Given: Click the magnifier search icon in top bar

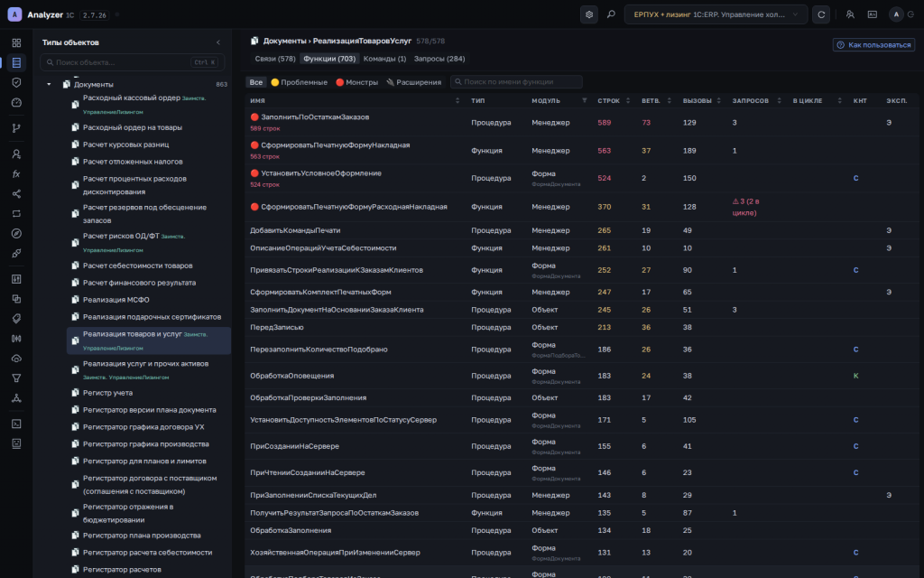Looking at the screenshot, I should (611, 14).
